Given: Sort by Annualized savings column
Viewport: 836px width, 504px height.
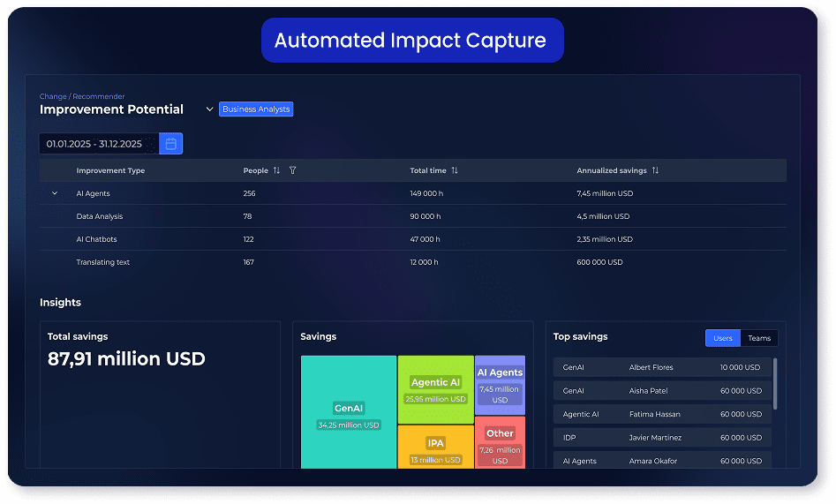Looking at the screenshot, I should pos(655,170).
